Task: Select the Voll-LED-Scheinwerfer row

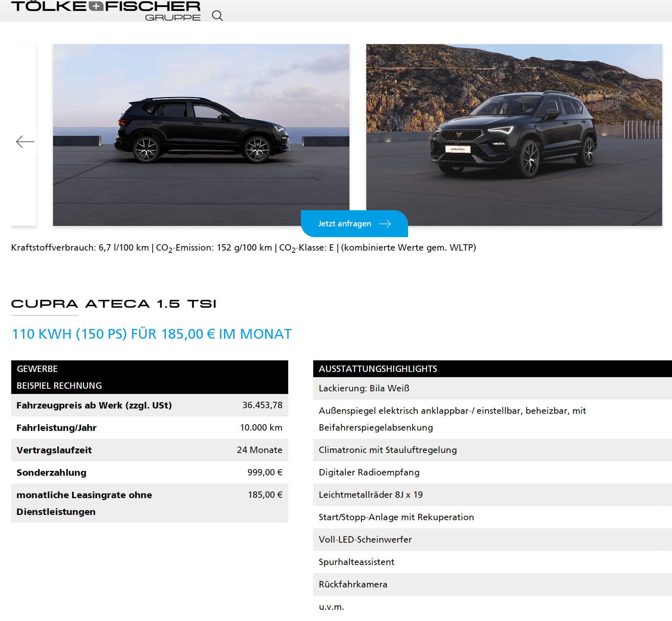Action: 492,540
